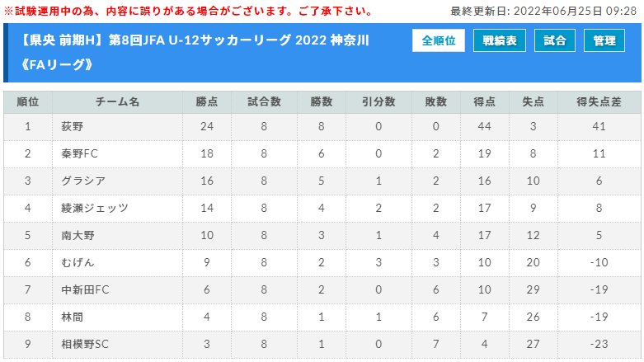Click the 得失点差 column header
Viewport: 644px width, 362px height.
pos(599,102)
